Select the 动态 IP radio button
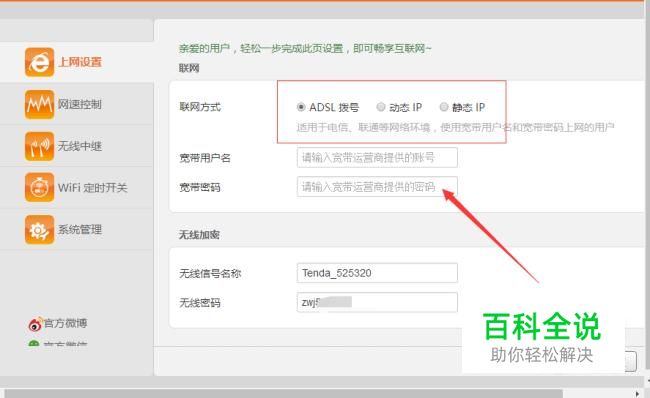Screen dimensions: 650x398 click(381, 107)
